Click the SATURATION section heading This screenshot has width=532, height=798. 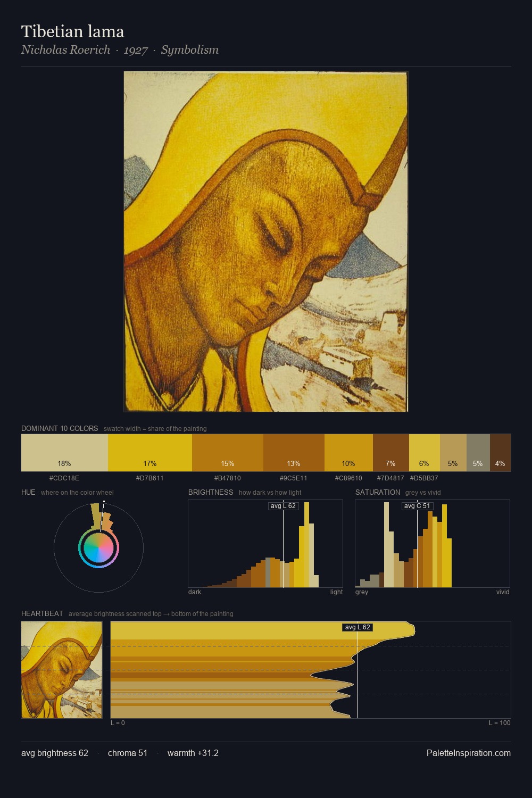[x=378, y=492]
